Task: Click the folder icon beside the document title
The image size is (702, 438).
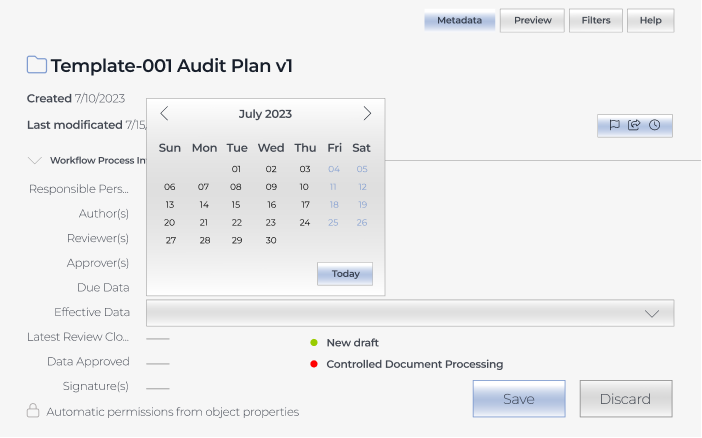Action: click(x=37, y=66)
